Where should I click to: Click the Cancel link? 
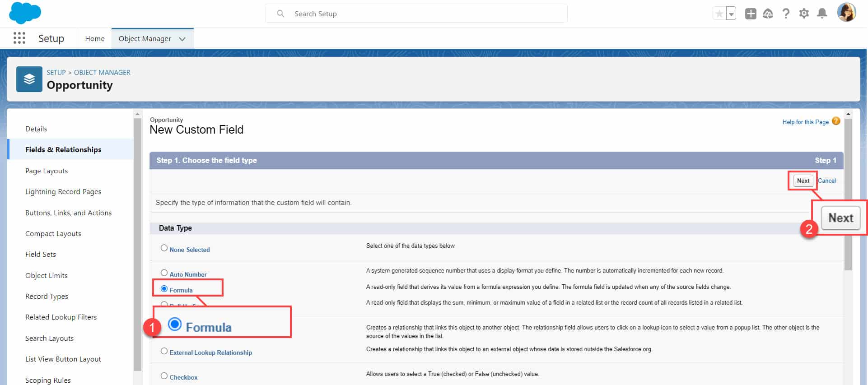click(827, 181)
